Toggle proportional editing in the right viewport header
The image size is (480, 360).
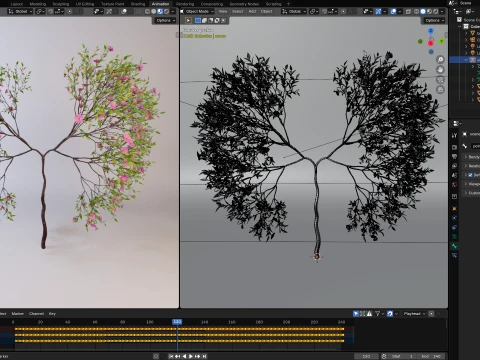[344, 11]
